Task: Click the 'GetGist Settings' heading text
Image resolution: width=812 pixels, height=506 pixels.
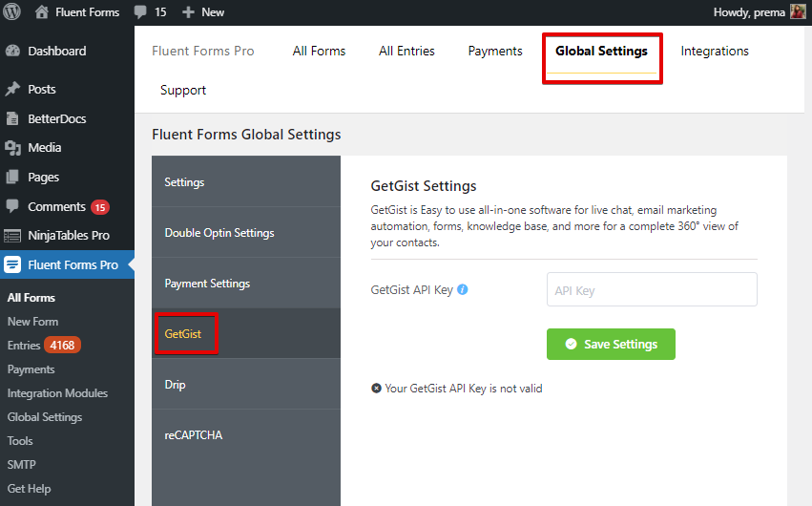Action: 424,186
